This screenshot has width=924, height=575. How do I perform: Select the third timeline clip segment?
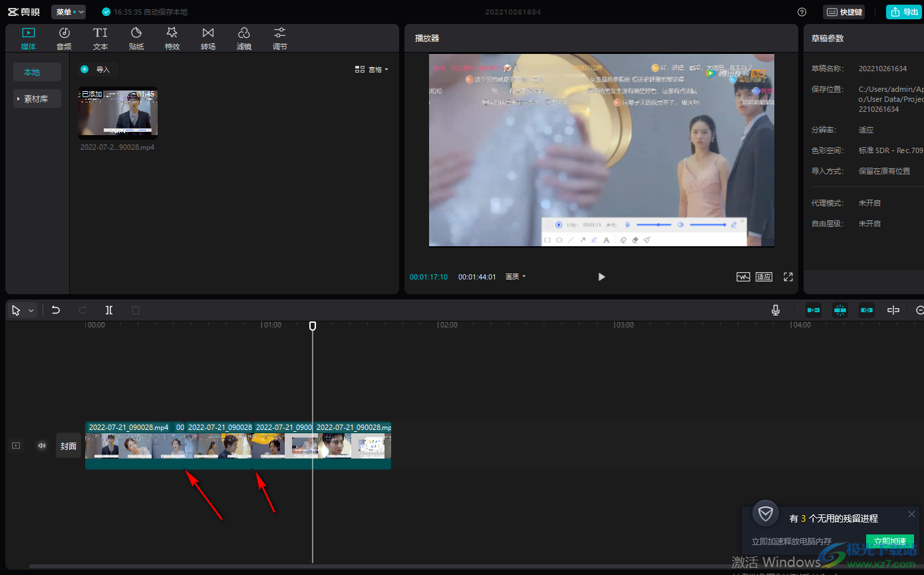coord(219,445)
